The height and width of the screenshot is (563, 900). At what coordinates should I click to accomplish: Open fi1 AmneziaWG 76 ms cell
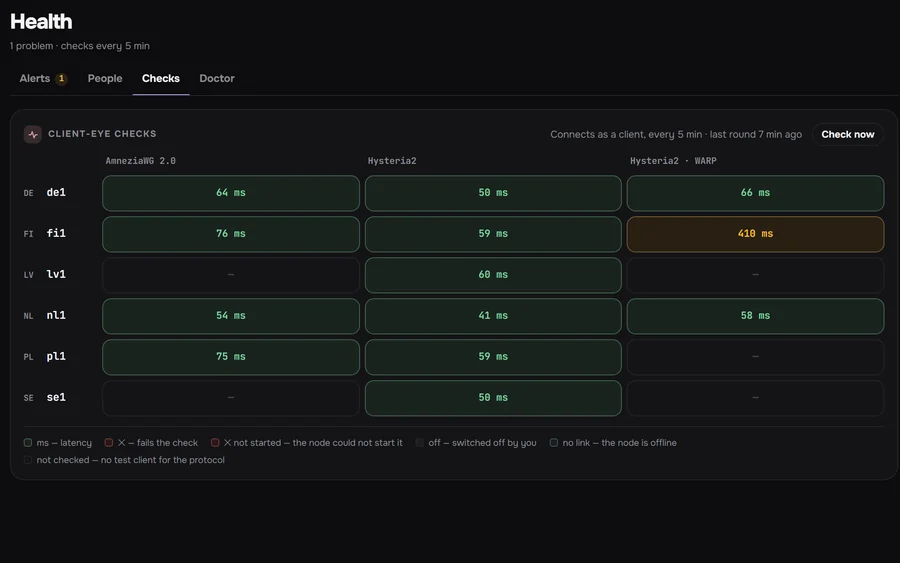231,234
